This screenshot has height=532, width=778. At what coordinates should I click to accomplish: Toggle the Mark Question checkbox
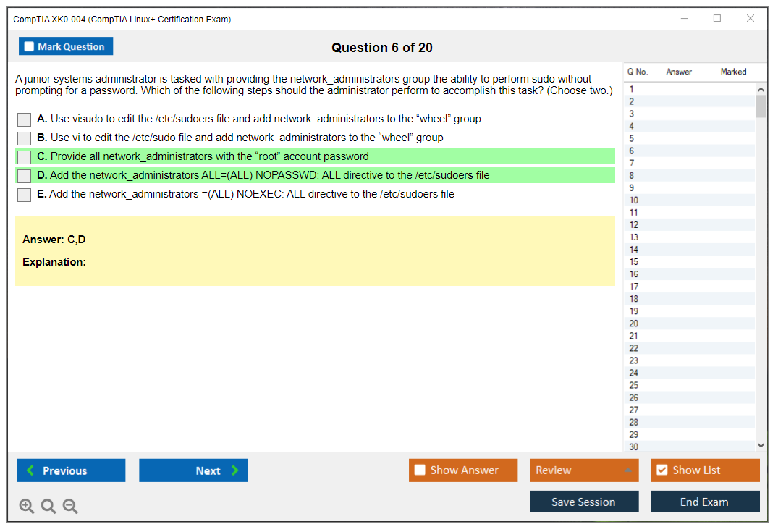(30, 47)
